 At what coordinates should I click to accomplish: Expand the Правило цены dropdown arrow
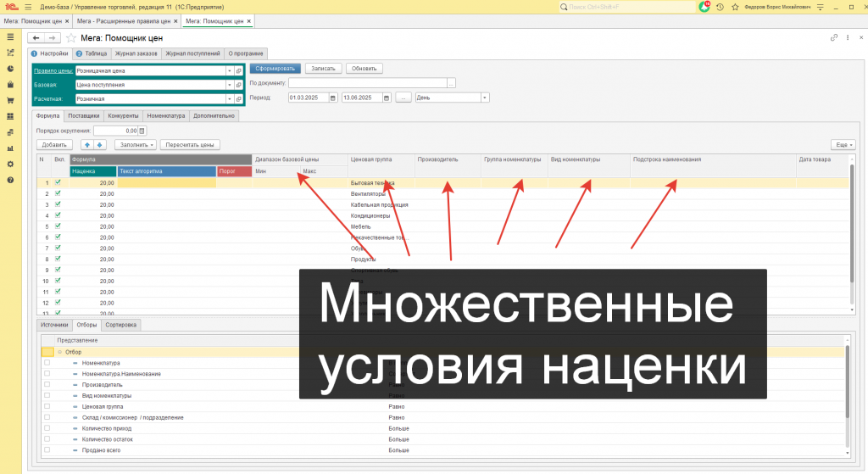230,71
